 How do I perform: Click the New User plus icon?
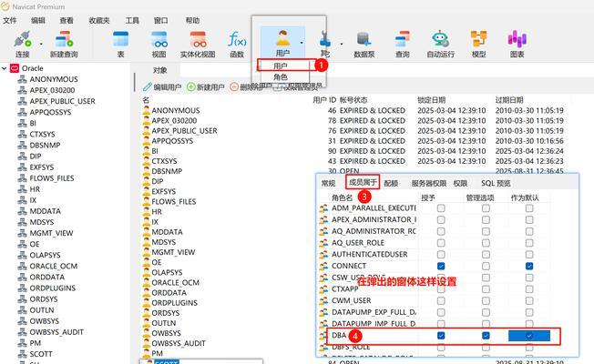(x=191, y=87)
